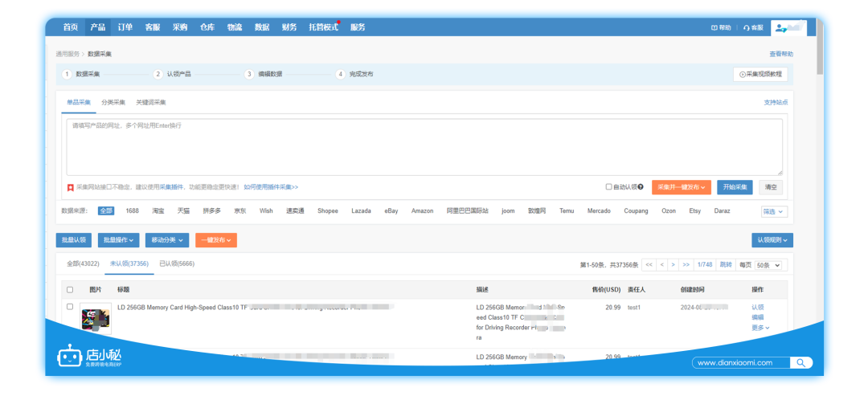Click 编辑 for first product
This screenshot has width=868, height=400.
click(757, 317)
